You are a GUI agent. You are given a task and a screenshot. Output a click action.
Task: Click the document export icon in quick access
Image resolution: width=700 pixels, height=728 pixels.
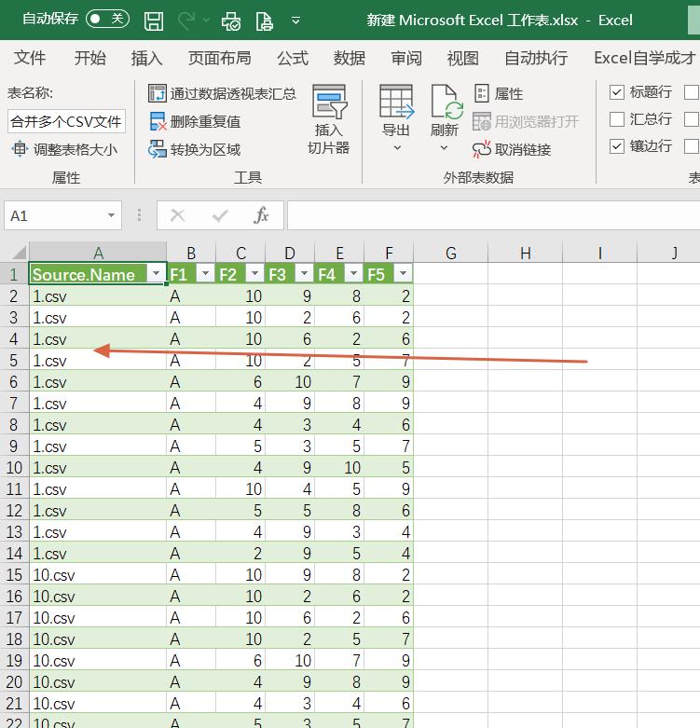pos(264,21)
